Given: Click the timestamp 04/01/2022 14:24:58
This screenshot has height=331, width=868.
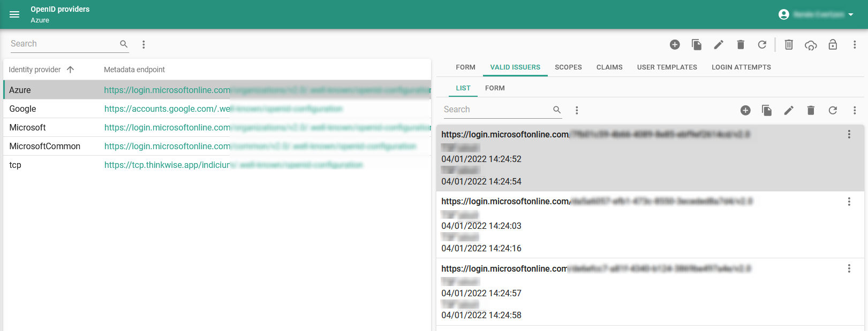Looking at the screenshot, I should point(481,315).
